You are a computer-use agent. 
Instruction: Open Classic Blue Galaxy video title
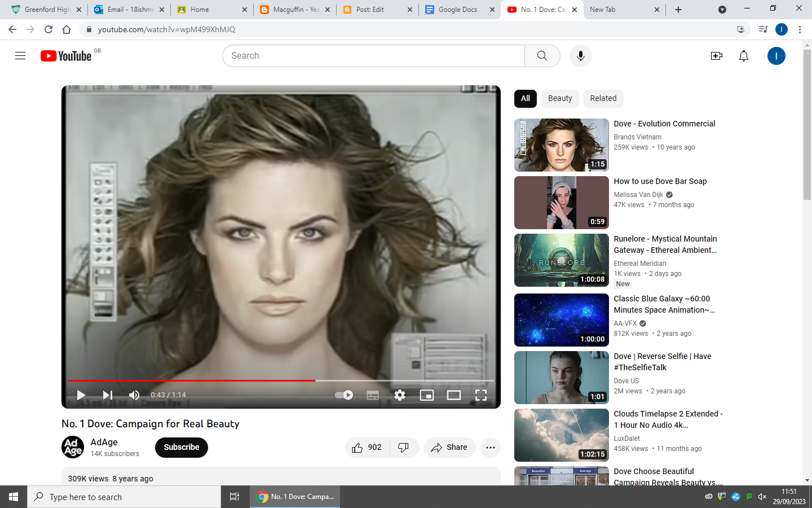click(664, 304)
